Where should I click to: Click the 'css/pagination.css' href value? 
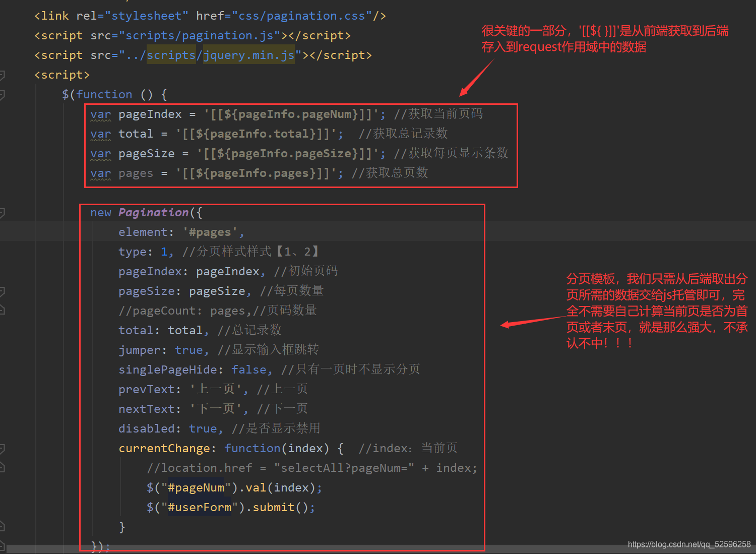click(x=301, y=16)
